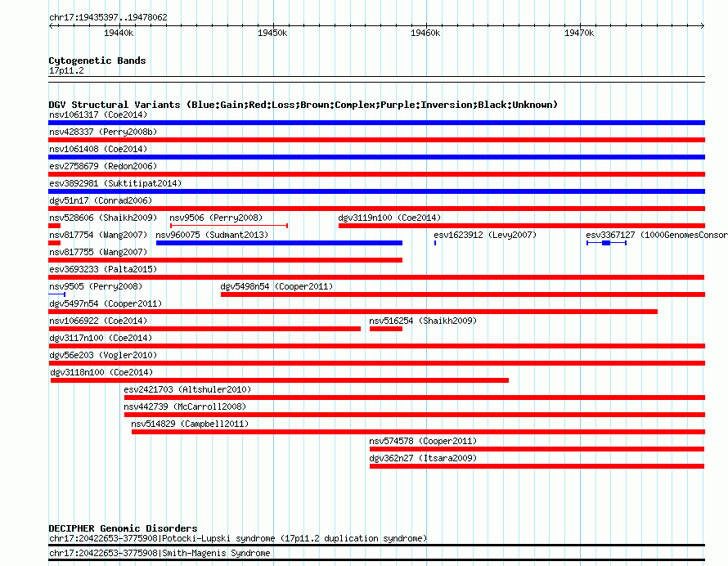728x566 pixels.
Task: Click the tiny blue mark of esv1623912
Action: 435,243
